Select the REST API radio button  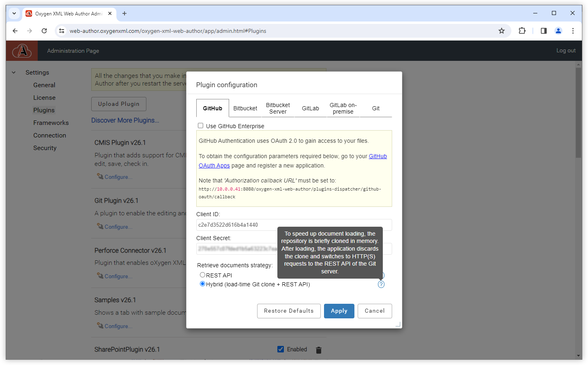[x=202, y=275]
